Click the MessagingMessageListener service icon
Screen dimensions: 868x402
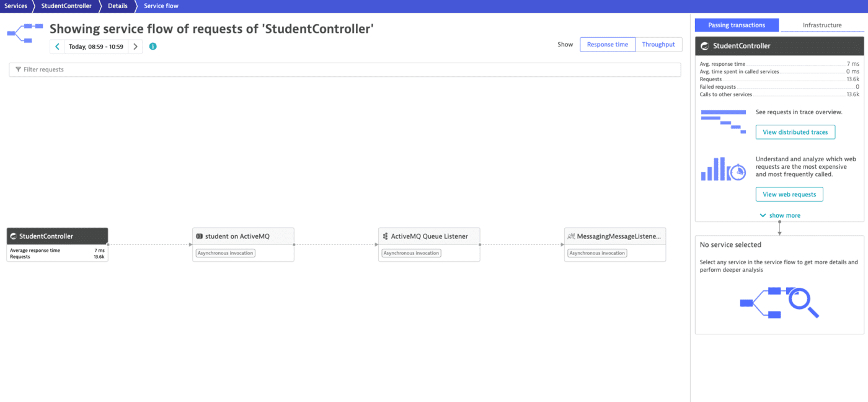[571, 236]
